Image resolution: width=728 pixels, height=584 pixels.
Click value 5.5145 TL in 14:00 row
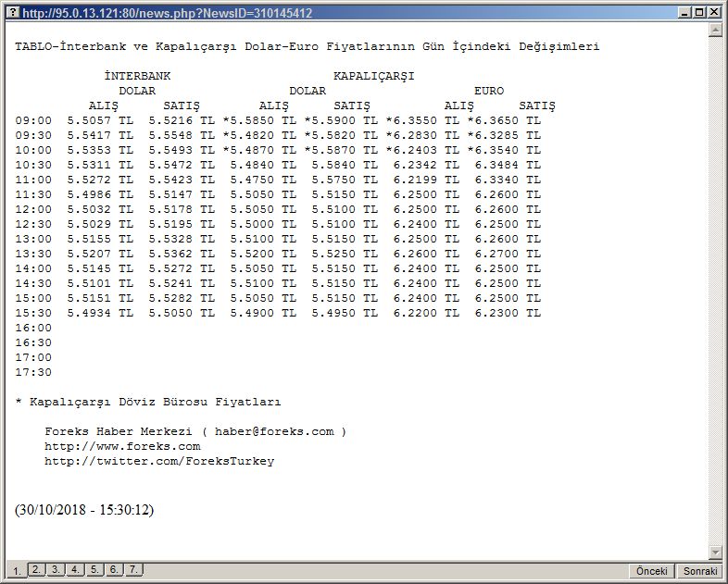pyautogui.click(x=100, y=269)
